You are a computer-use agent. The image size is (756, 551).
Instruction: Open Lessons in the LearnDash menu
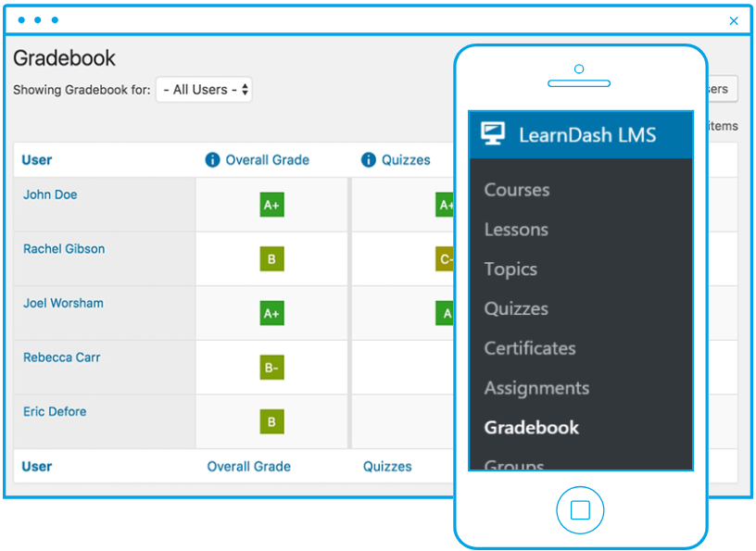516,229
